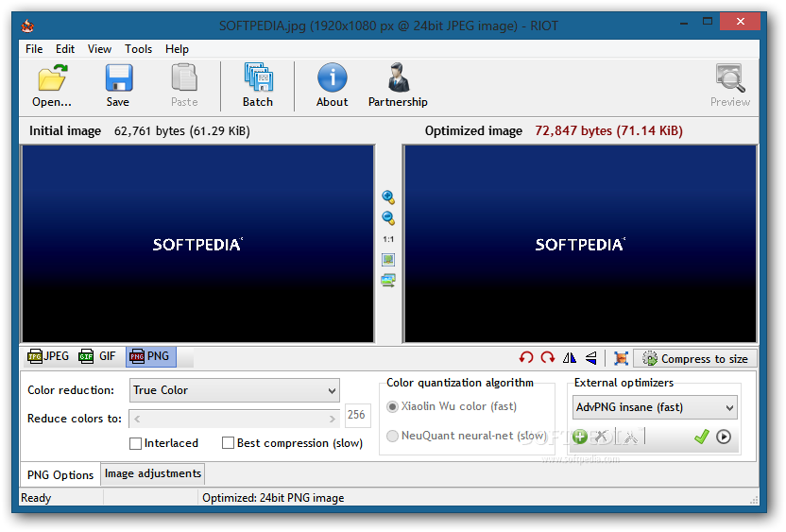This screenshot has height=532, width=786.
Task: Fit image to window icon
Action: 388,260
